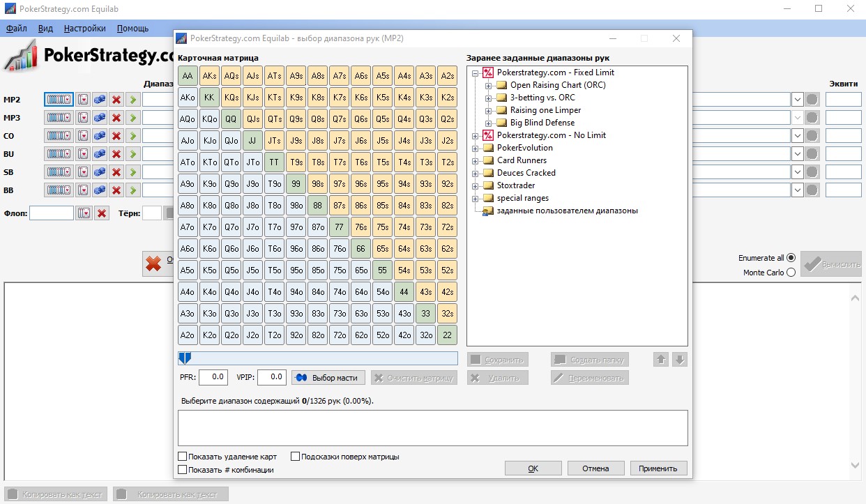The image size is (866, 504).
Task: Click the 'Применить' button
Action: pos(658,468)
